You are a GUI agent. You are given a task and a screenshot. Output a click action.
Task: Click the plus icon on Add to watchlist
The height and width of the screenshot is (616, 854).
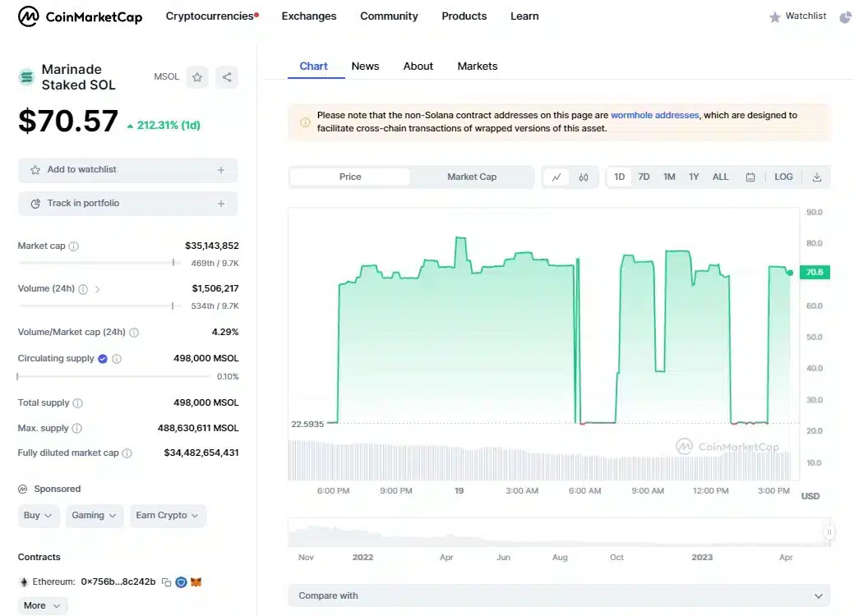pyautogui.click(x=220, y=170)
